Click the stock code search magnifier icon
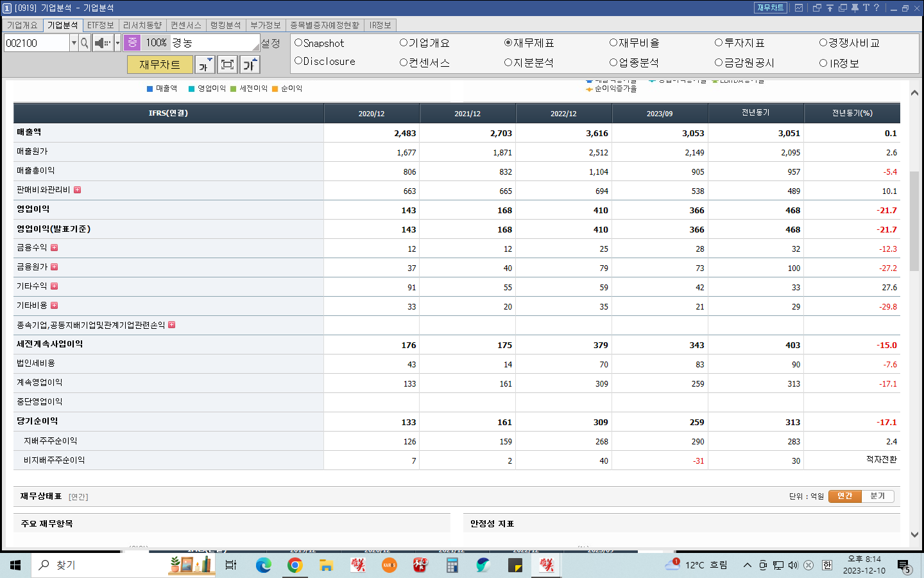This screenshot has width=924, height=578. tap(85, 43)
